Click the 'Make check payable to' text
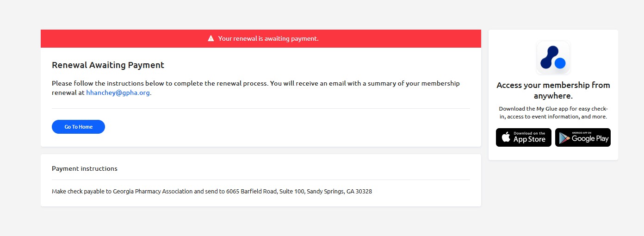644x236 pixels. (81, 191)
